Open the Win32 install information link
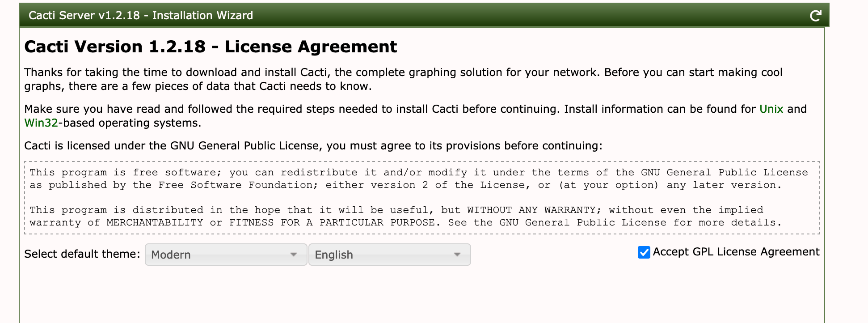Screen dimensions: 868x323 pos(41,123)
